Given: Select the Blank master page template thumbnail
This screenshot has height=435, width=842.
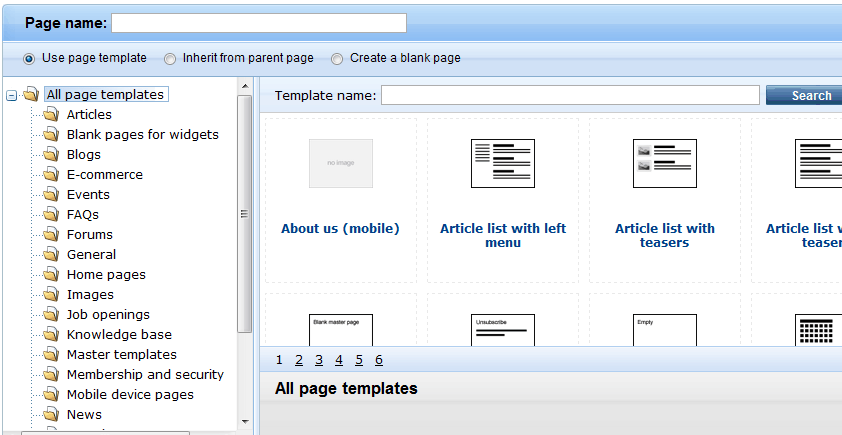Looking at the screenshot, I should [x=341, y=330].
